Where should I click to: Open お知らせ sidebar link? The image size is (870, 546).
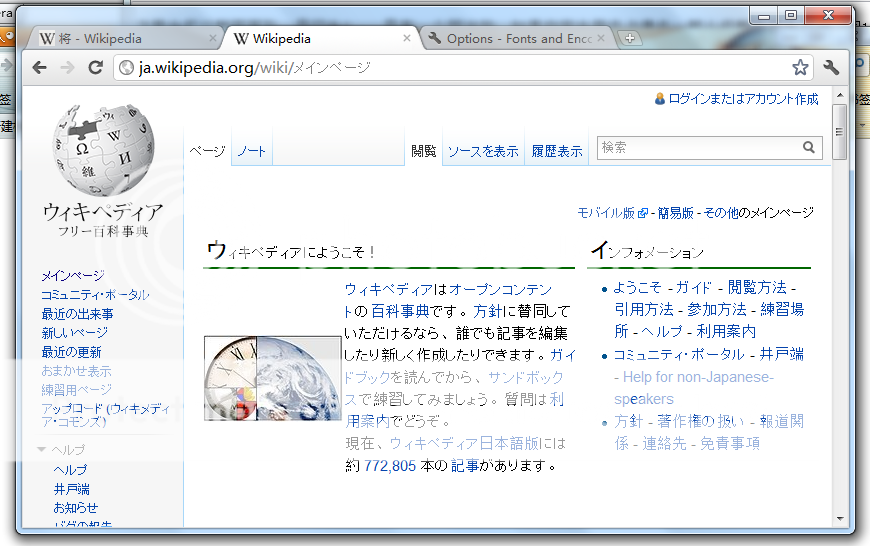tap(75, 508)
